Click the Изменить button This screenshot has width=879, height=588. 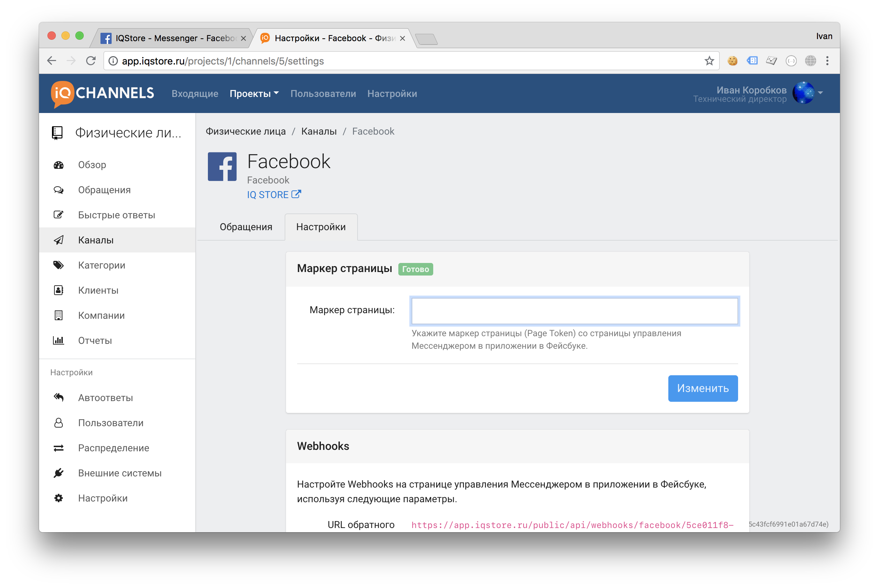point(703,388)
